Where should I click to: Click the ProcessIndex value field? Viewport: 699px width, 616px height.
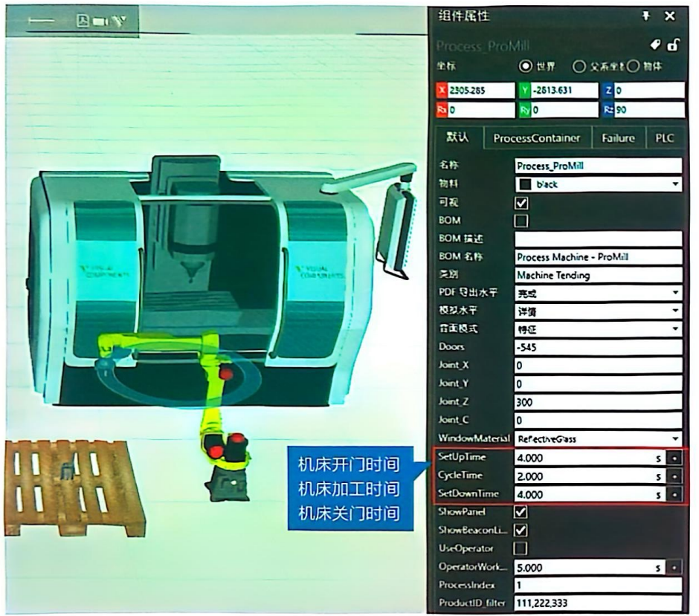pyautogui.click(x=598, y=585)
